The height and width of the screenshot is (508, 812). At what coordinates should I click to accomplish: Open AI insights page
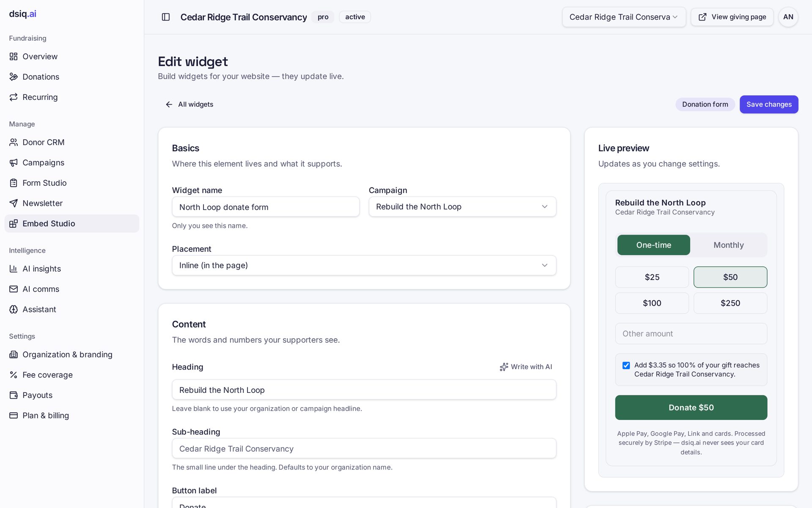71,269
